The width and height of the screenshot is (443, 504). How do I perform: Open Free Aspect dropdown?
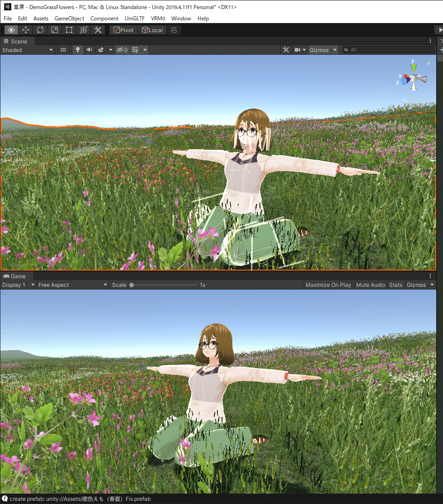73,285
